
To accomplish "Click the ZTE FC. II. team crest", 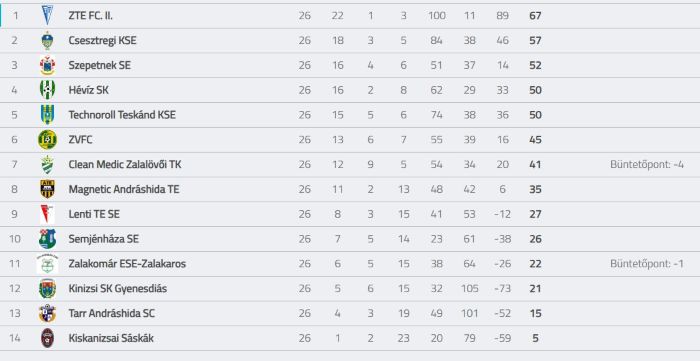I will click(47, 16).
